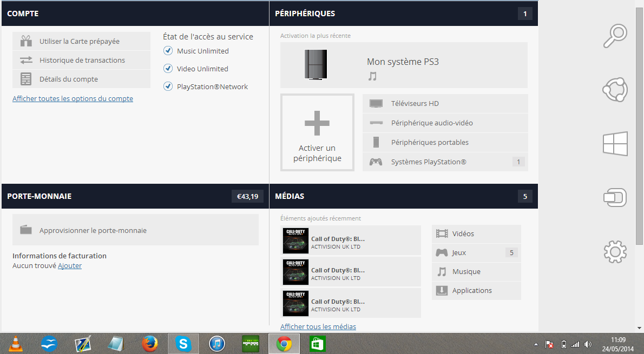Click the second Call of Duty thumbnail

pyautogui.click(x=295, y=272)
